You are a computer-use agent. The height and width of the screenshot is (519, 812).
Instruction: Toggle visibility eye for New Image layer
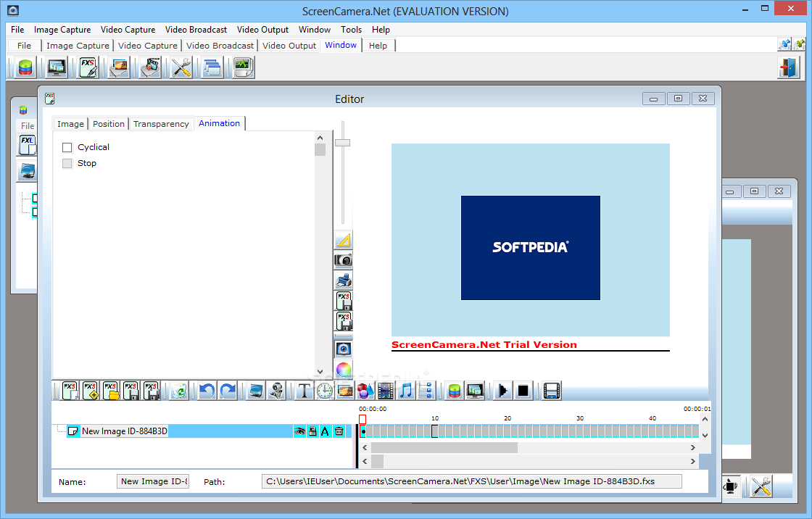[x=299, y=431]
